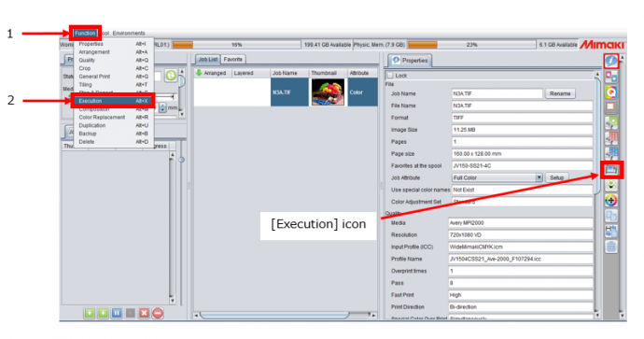Click the Execution icon in right sidebar
644x339 pixels.
(x=611, y=170)
